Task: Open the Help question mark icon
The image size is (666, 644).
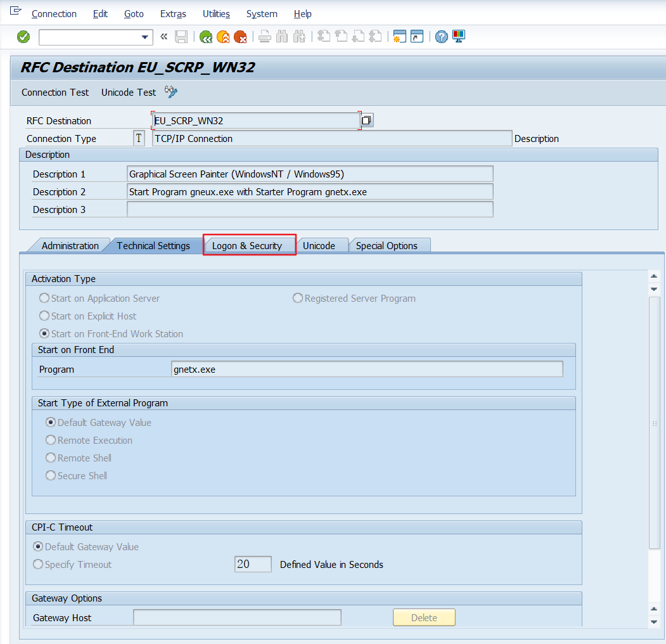Action: click(441, 36)
